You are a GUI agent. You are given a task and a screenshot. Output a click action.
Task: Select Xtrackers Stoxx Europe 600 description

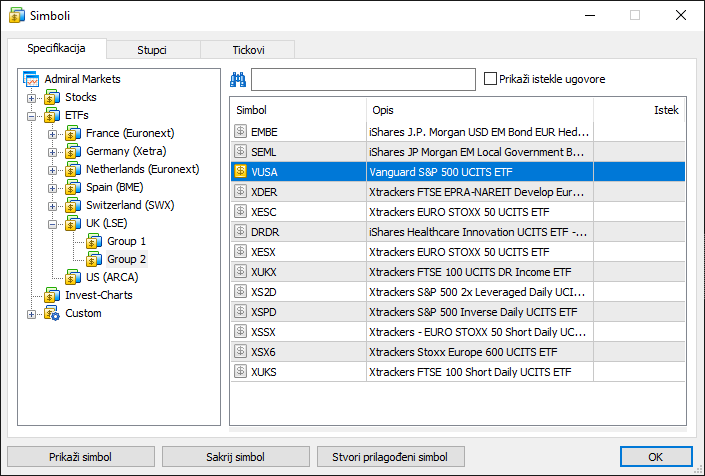463,352
